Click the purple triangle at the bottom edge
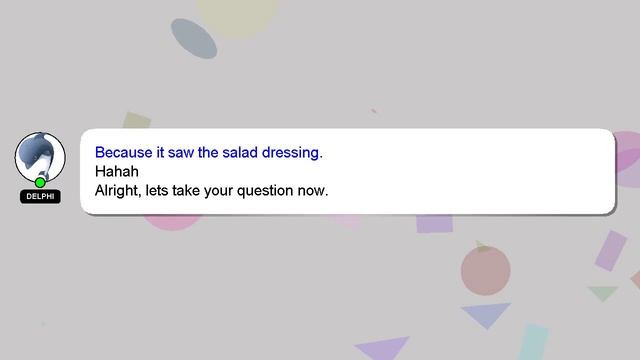The width and height of the screenshot is (640, 360). click(382, 348)
